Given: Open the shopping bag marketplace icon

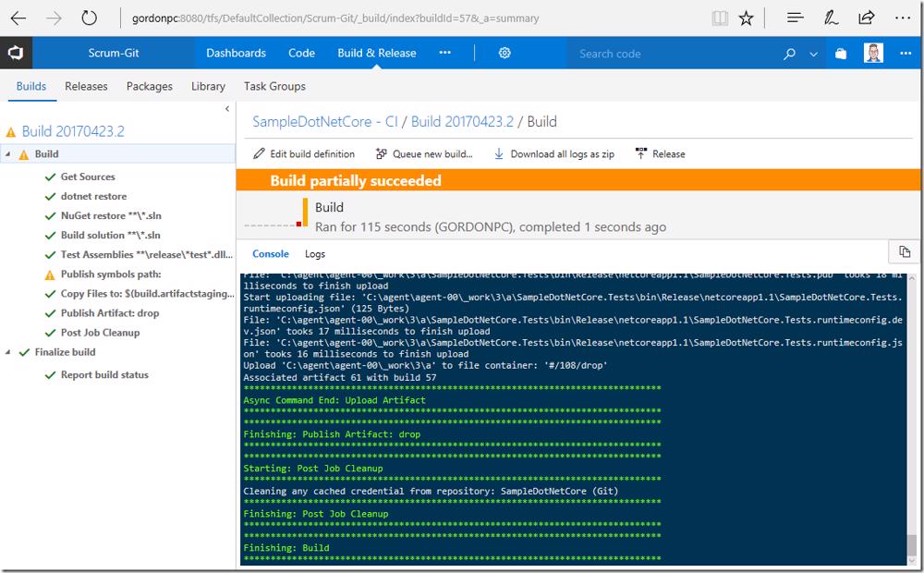Looking at the screenshot, I should click(x=841, y=54).
